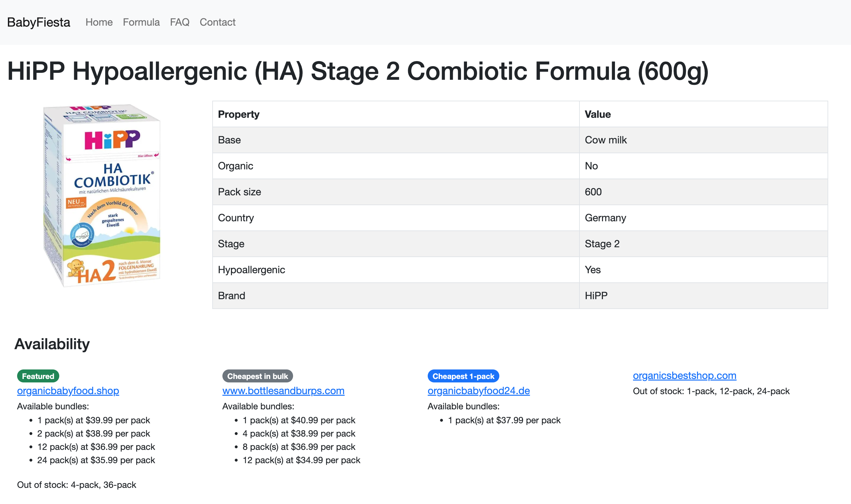
Task: Click the Cheapest 1-pack badge
Action: pos(463,376)
